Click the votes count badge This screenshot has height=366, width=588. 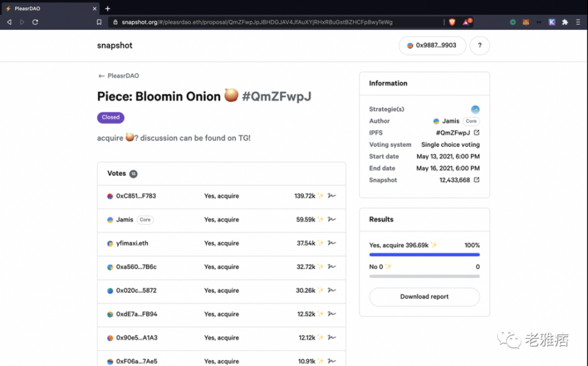point(133,174)
